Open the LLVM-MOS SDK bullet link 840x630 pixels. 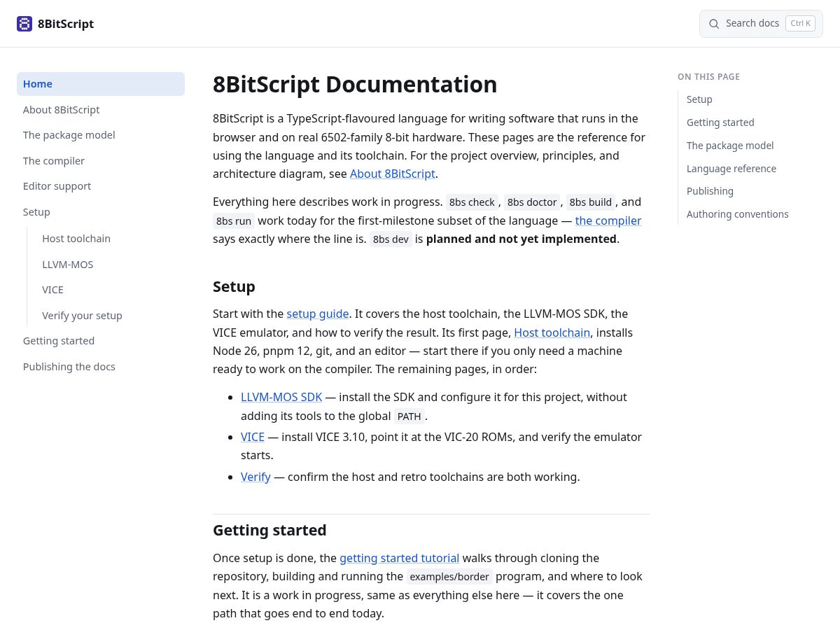tap(281, 397)
